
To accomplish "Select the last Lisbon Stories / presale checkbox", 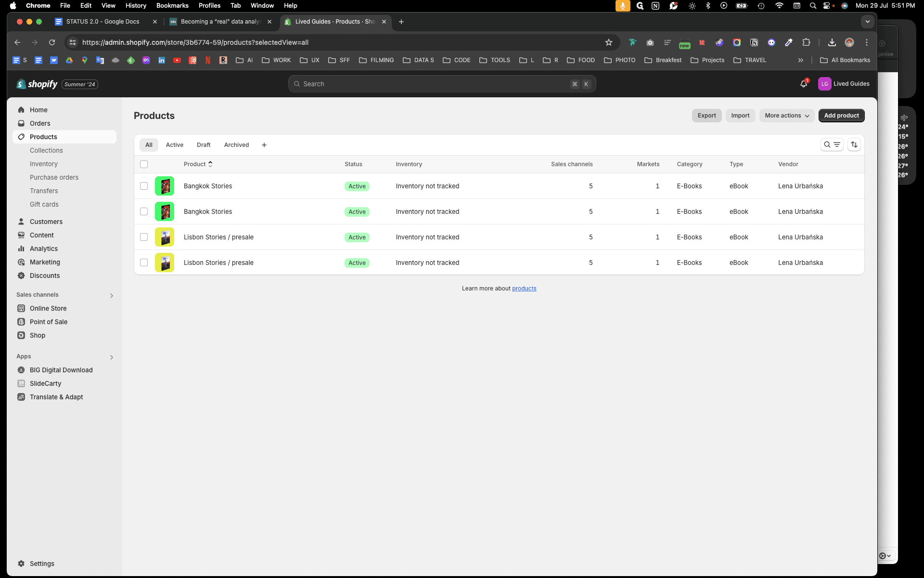I will pos(144,263).
